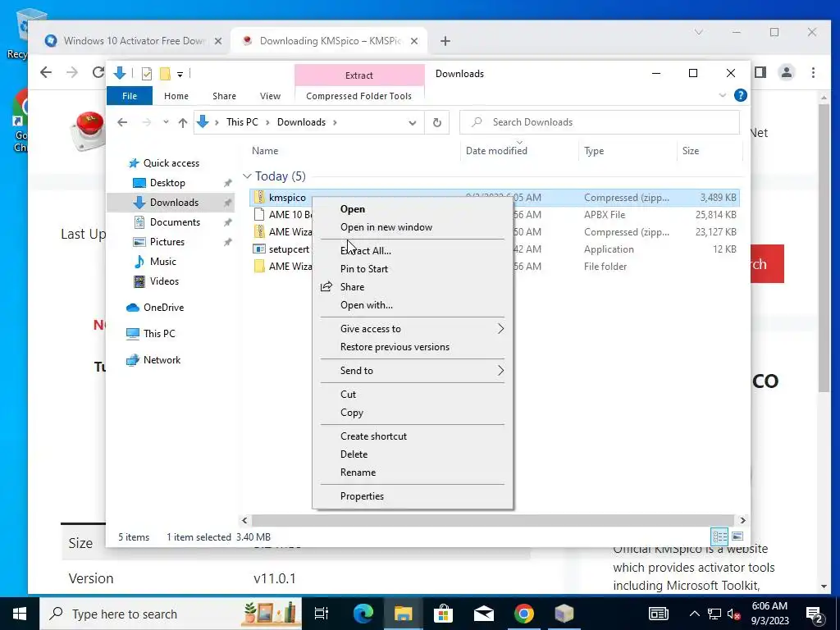This screenshot has height=630, width=840.
Task: Expand the chevron after Downloads in address bar
Action: pyautogui.click(x=335, y=123)
